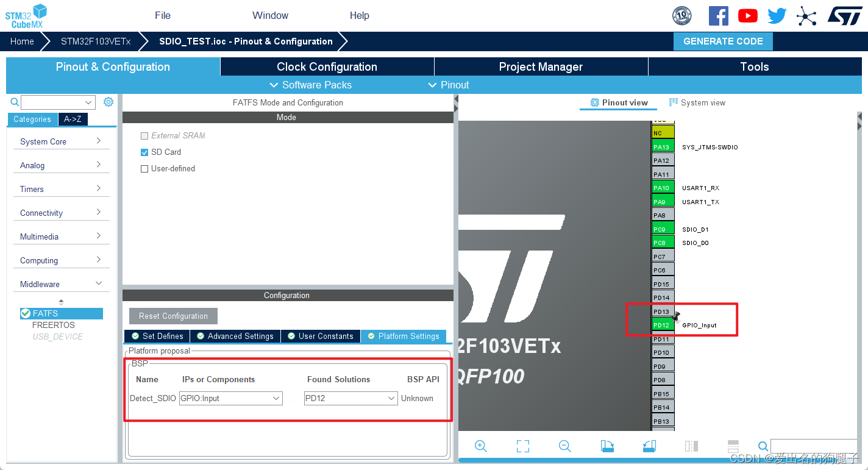The width and height of the screenshot is (868, 470).
Task: Open the ST Twitter page icon
Action: click(777, 16)
